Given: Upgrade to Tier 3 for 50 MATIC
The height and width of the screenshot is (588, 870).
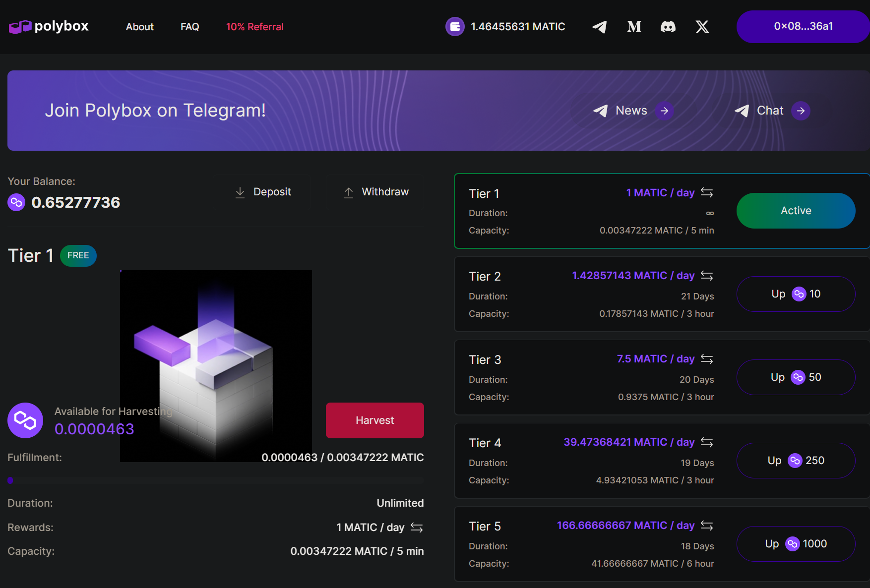Looking at the screenshot, I should coord(796,377).
